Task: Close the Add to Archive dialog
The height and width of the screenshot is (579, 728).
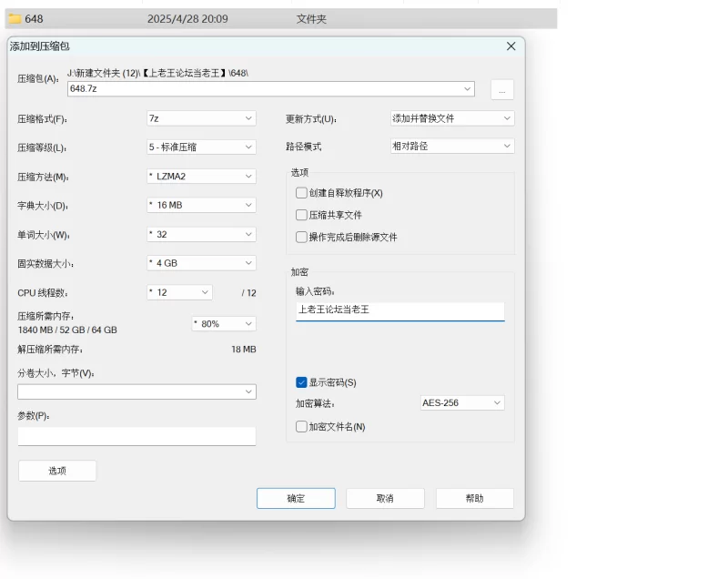Action: tap(511, 46)
